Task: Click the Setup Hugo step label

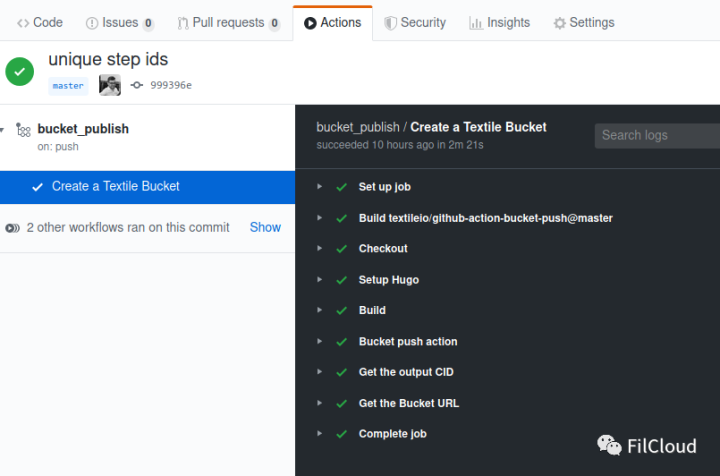Action: [388, 280]
